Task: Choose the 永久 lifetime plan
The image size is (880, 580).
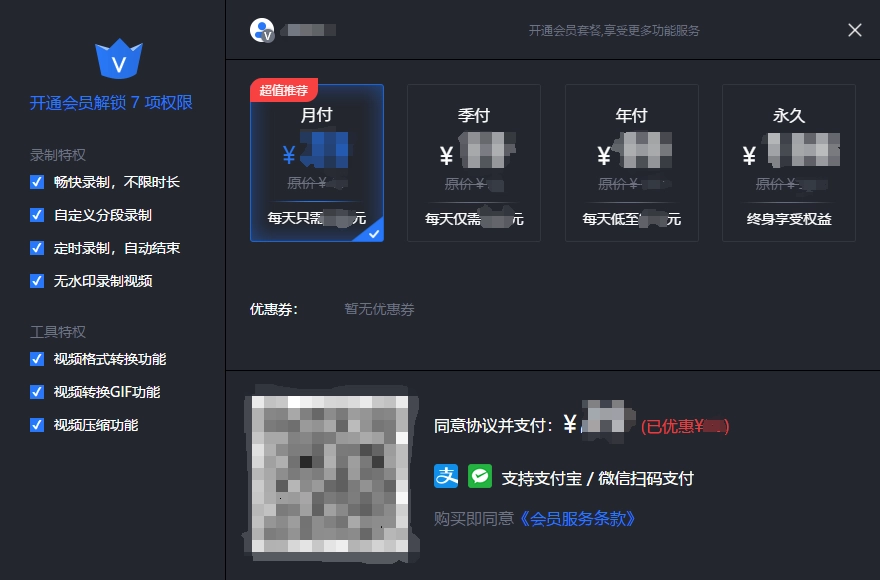Action: pyautogui.click(x=789, y=163)
